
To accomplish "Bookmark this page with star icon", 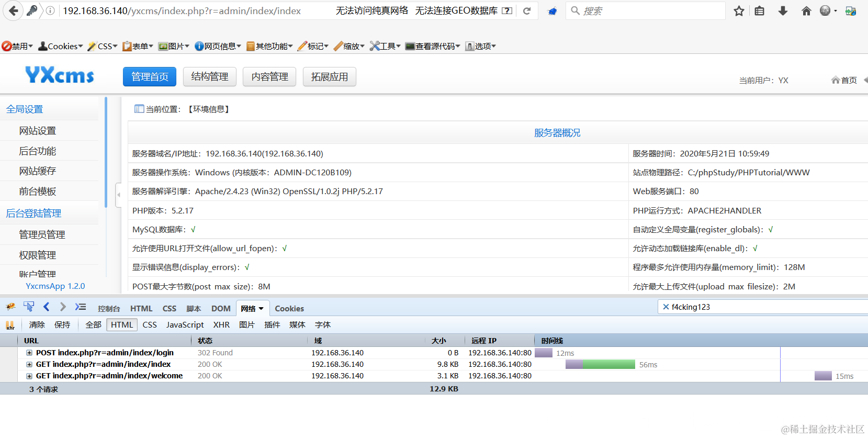I will coord(739,10).
